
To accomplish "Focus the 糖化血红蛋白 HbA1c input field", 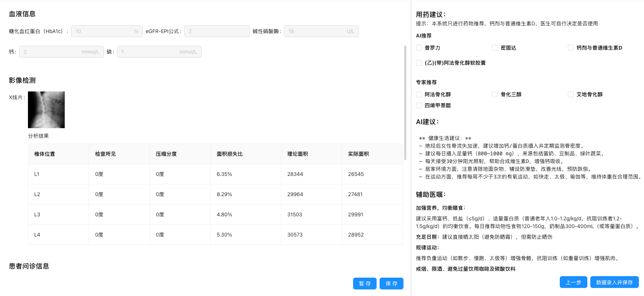I will coord(107,31).
